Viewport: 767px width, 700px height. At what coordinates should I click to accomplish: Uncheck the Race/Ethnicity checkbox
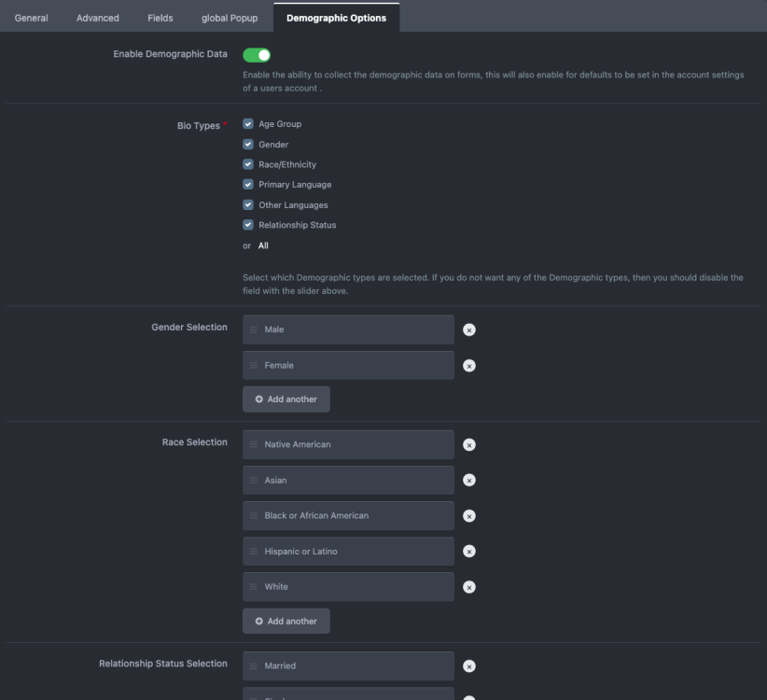(x=248, y=164)
